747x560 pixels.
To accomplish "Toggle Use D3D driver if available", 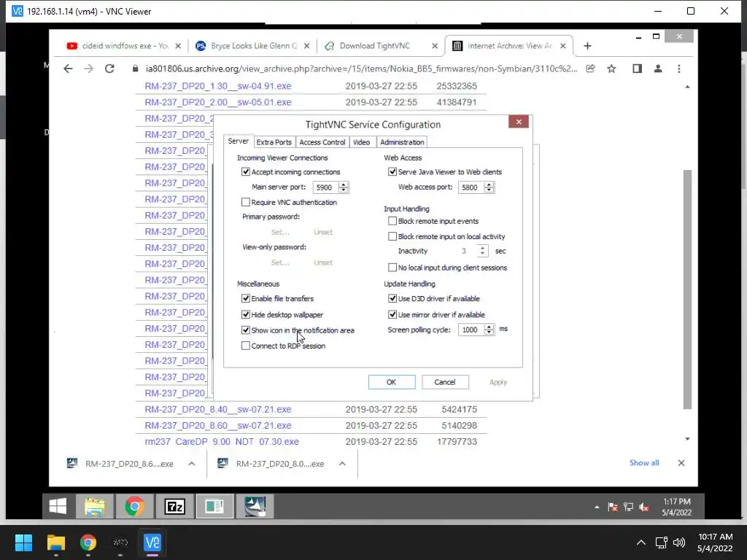I will (x=392, y=298).
